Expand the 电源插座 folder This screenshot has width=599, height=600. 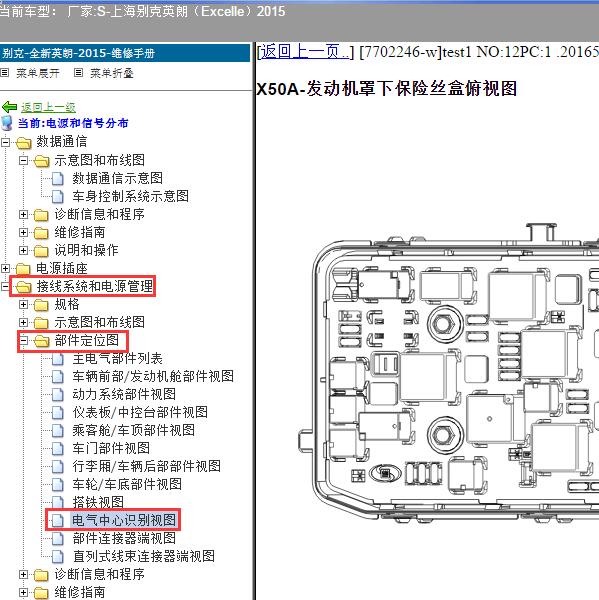[x=5, y=268]
